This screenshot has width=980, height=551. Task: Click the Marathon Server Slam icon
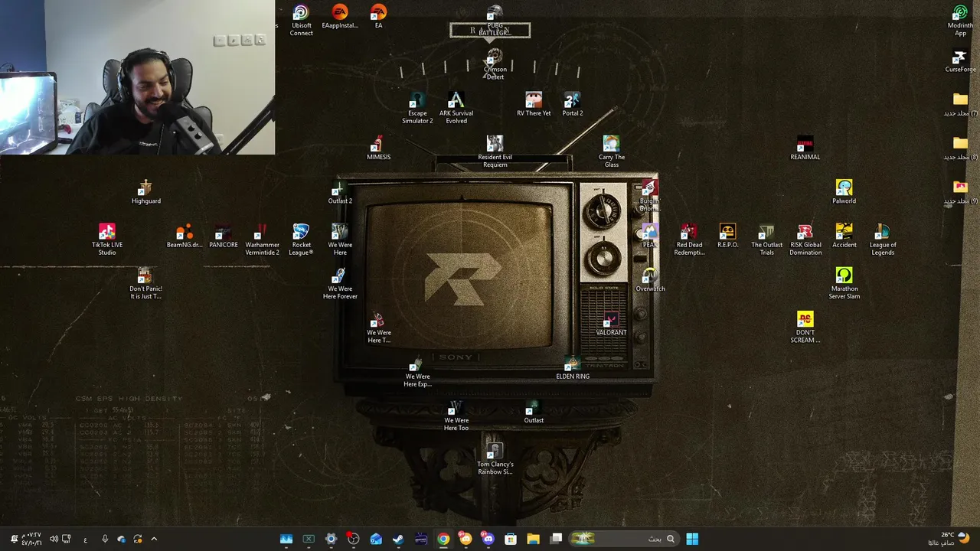pyautogui.click(x=844, y=284)
